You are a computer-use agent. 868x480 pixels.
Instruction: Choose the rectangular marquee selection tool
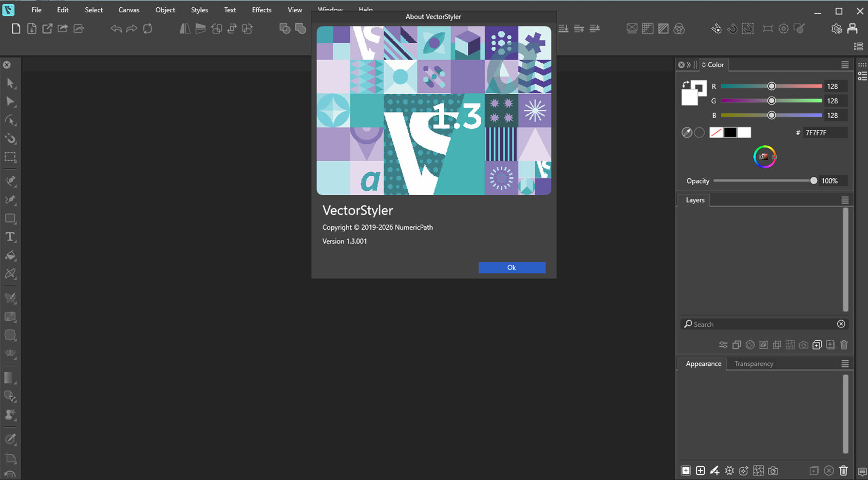click(10, 157)
